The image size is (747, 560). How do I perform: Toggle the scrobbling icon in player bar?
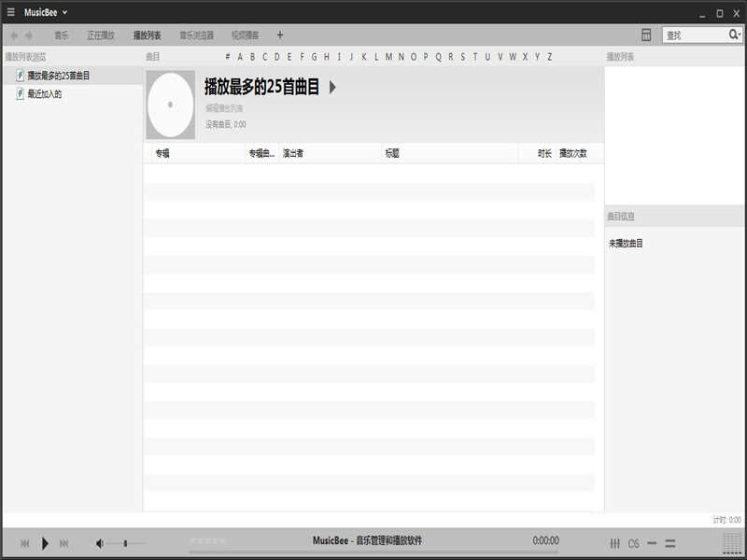click(x=634, y=543)
